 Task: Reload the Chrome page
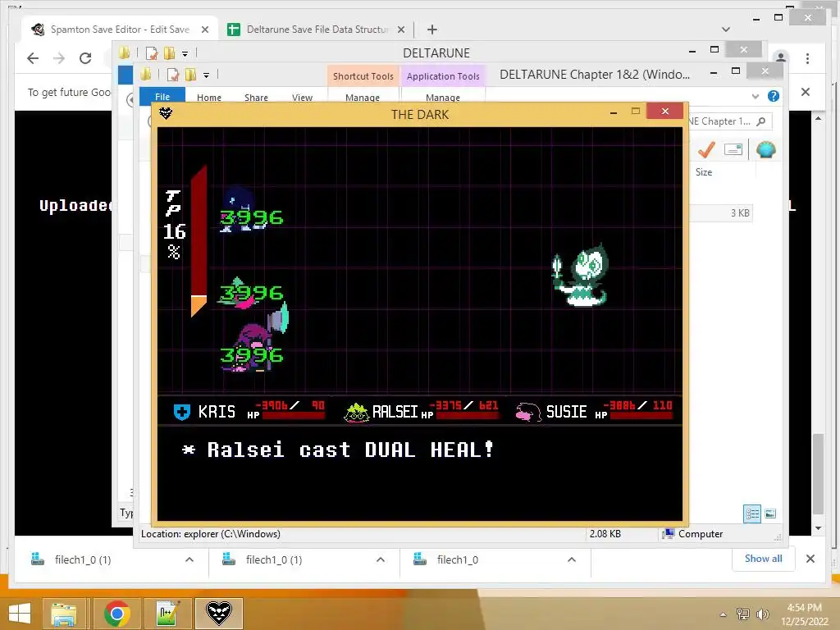tap(85, 58)
